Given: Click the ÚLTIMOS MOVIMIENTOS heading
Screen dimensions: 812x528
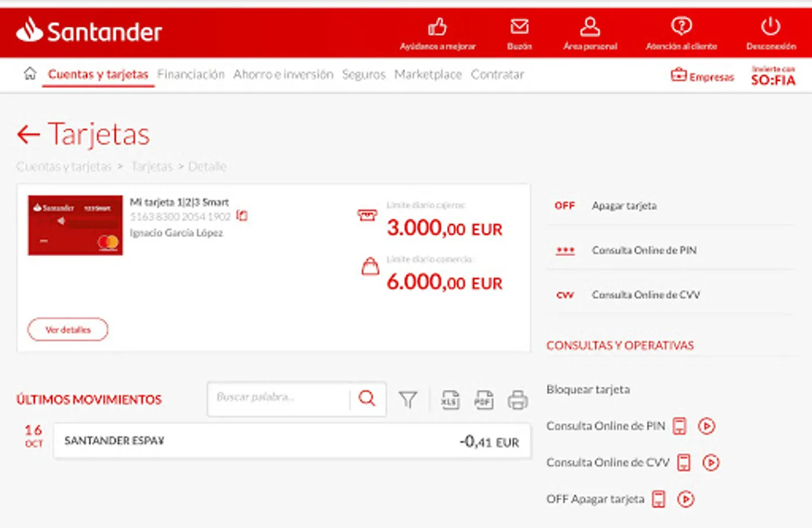Looking at the screenshot, I should point(89,400).
